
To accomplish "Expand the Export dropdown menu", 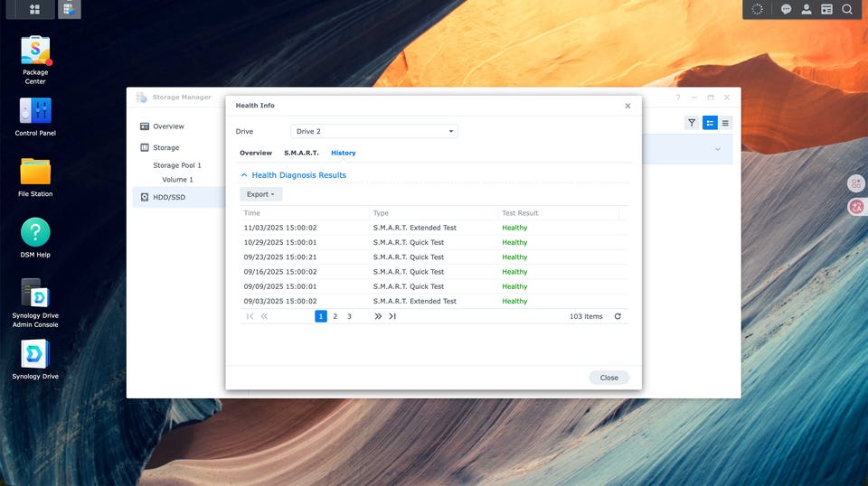I will coord(261,194).
